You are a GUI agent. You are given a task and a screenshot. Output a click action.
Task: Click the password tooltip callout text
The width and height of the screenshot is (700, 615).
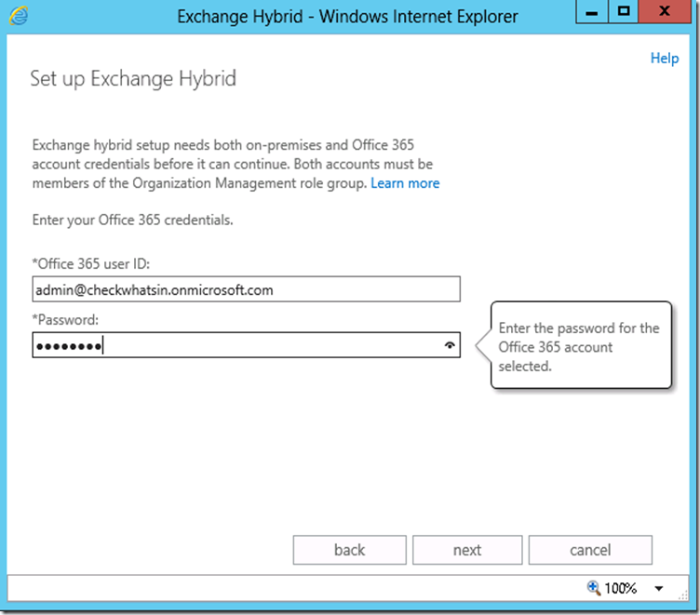point(579,347)
